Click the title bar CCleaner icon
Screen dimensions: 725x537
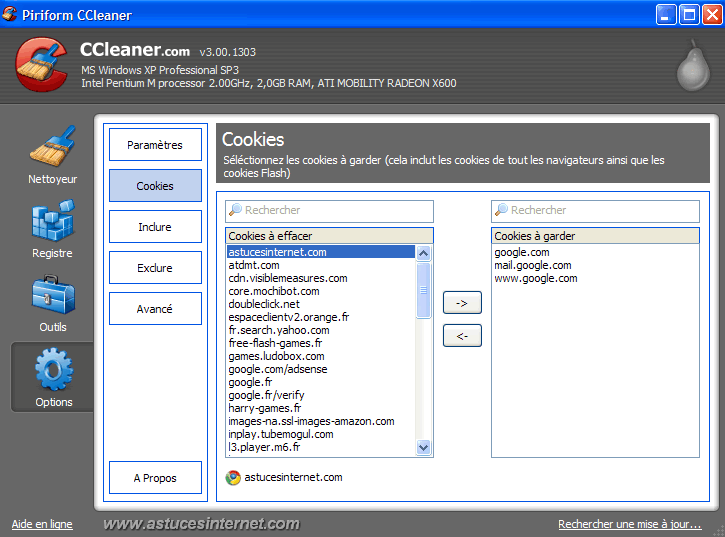(9, 14)
